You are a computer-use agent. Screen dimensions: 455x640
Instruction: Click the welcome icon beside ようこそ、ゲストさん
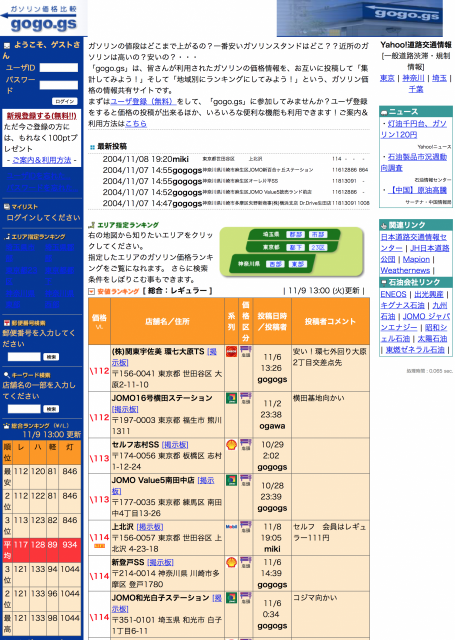(x=7, y=46)
